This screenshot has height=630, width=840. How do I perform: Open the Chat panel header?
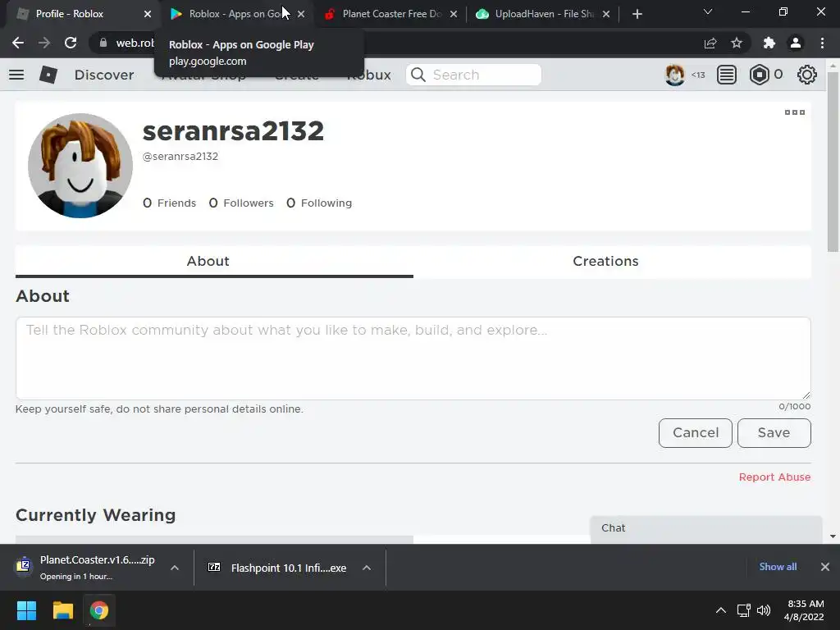point(706,529)
